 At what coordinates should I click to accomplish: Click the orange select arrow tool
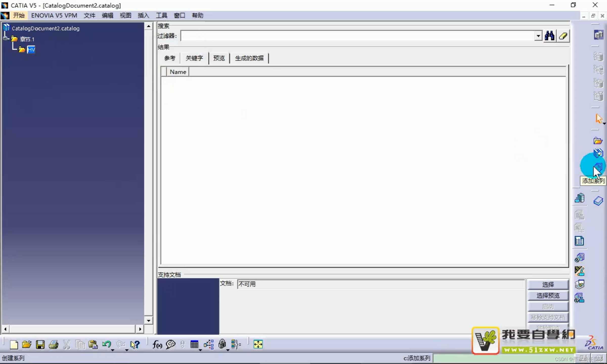click(x=598, y=118)
